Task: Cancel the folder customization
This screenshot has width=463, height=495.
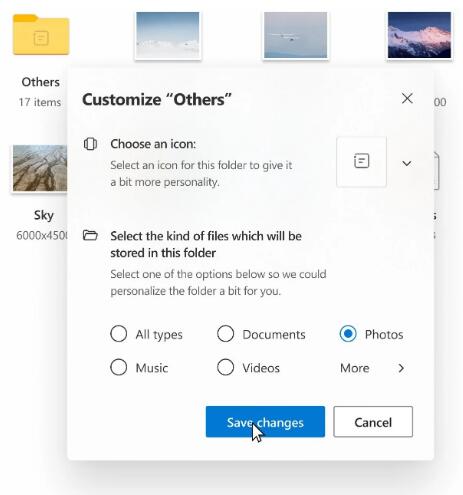Action: click(x=373, y=422)
